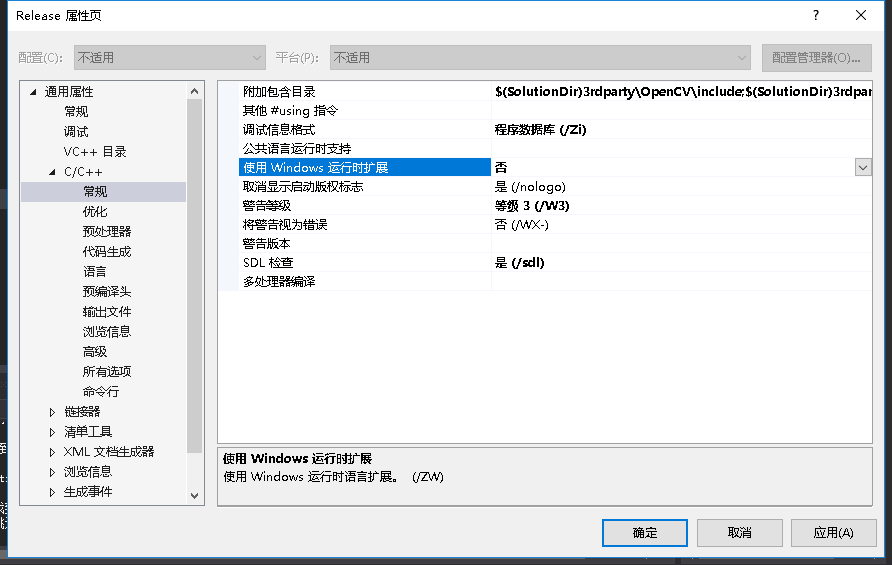Expand the 链接器 tree node

tap(52, 412)
